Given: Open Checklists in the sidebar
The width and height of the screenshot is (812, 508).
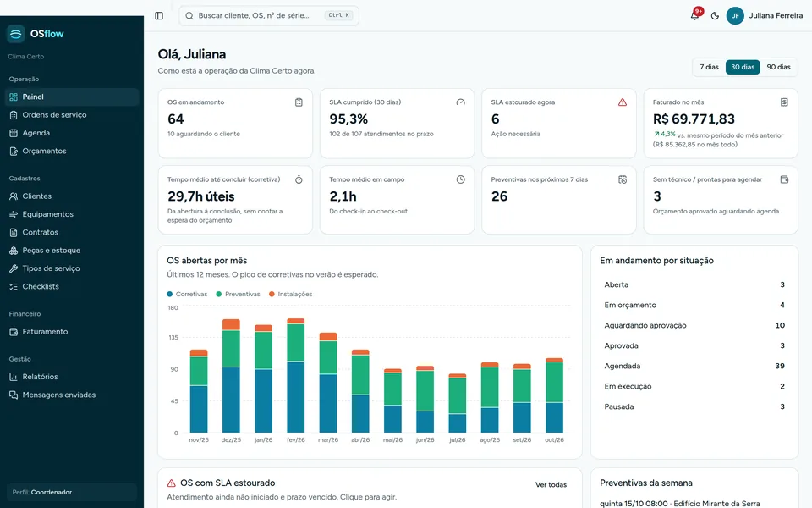Looking at the screenshot, I should (x=72, y=287).
